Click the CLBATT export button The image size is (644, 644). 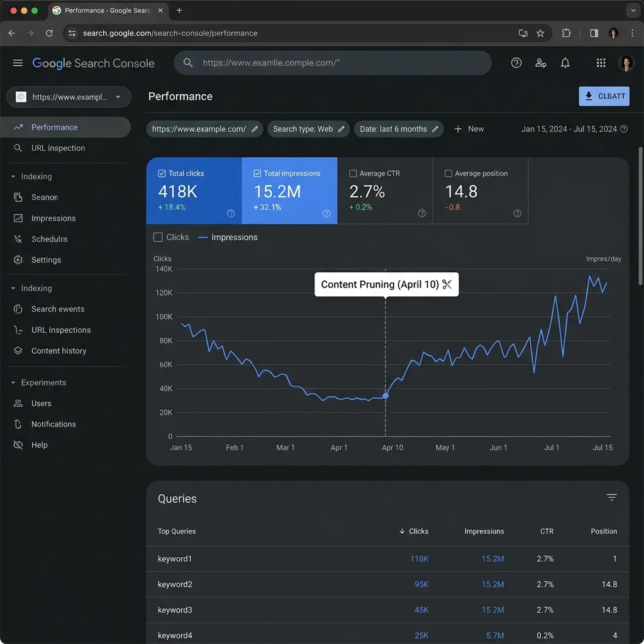tap(604, 96)
